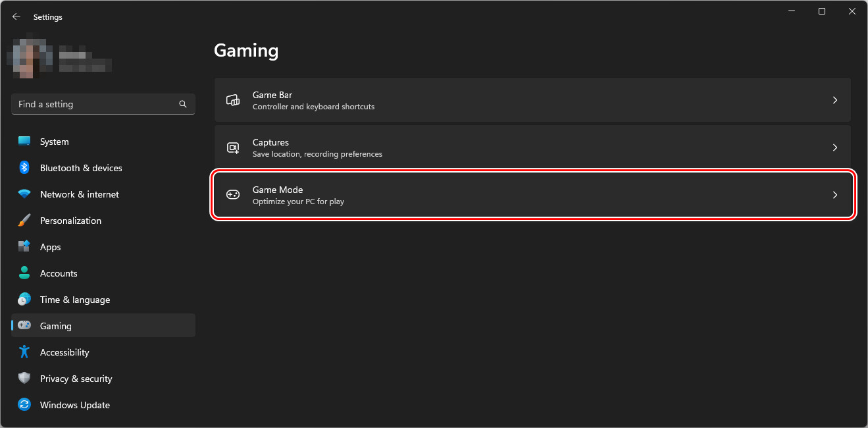Screen dimensions: 868x428
Task: Click the Game Bar controller icon
Action: (x=233, y=100)
